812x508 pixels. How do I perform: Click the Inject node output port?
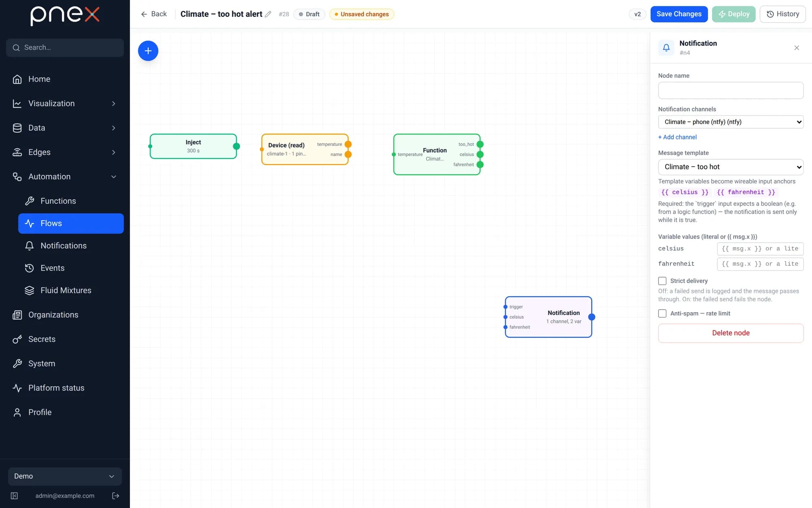[x=236, y=146]
